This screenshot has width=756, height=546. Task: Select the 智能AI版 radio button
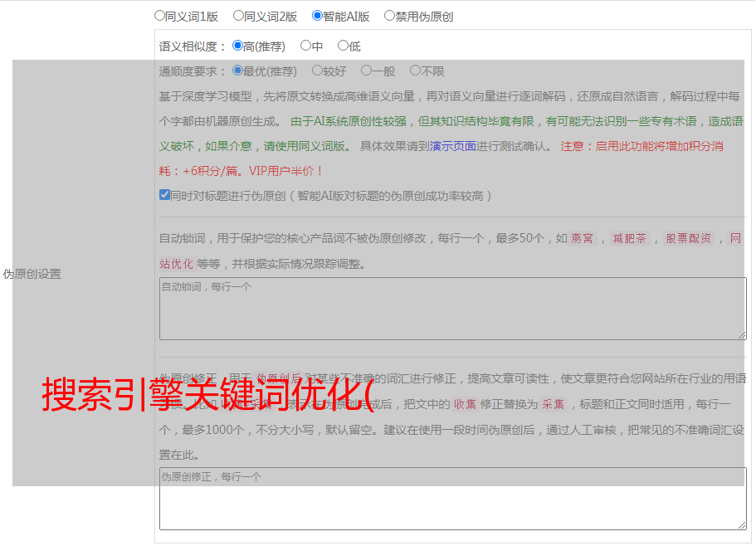[317, 16]
